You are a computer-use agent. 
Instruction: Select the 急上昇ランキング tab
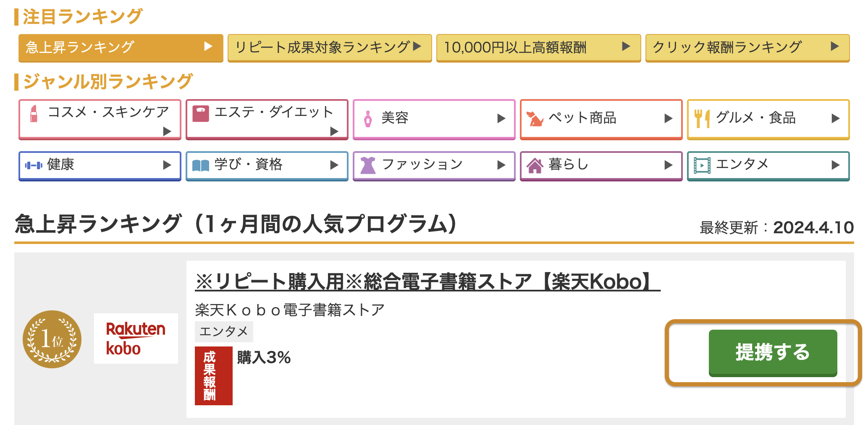121,48
